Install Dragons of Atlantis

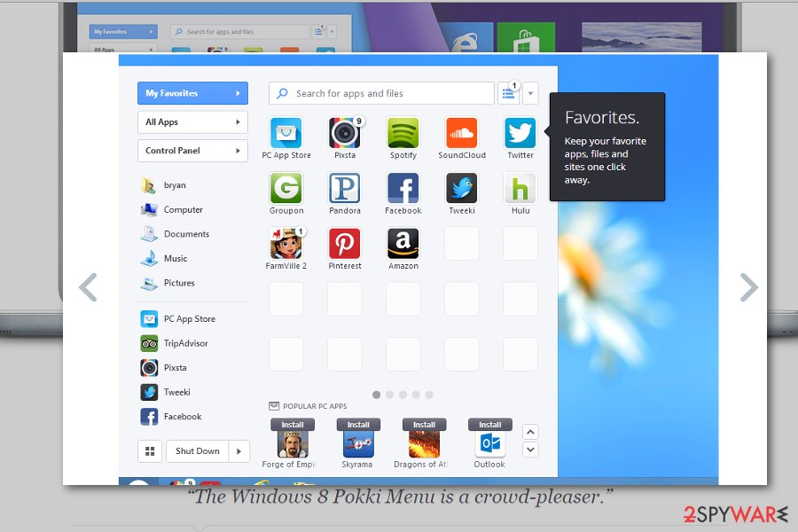pos(424,425)
